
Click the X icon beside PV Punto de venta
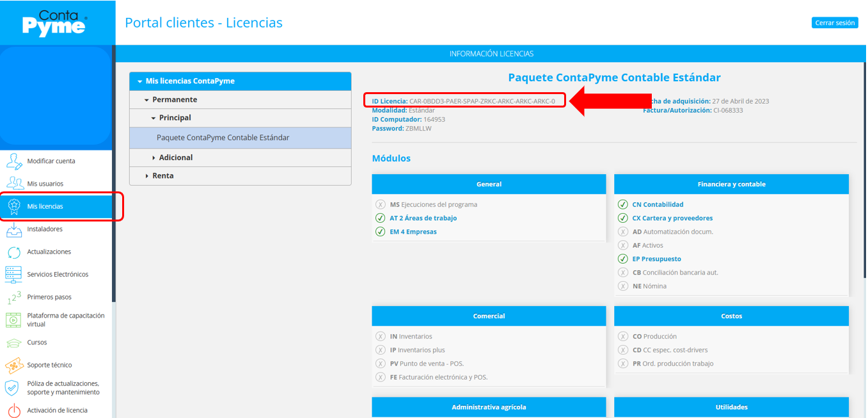coord(380,364)
